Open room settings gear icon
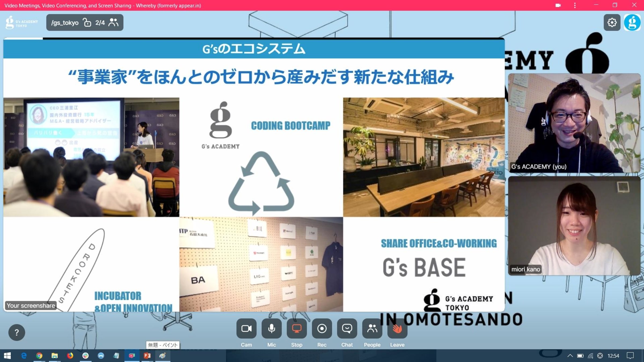Image resolution: width=644 pixels, height=362 pixels. [612, 23]
